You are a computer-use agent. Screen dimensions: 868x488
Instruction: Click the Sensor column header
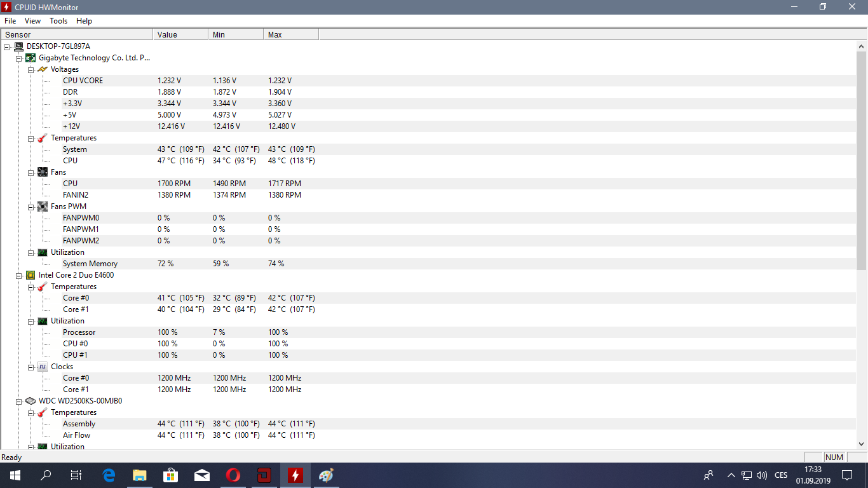coord(76,34)
